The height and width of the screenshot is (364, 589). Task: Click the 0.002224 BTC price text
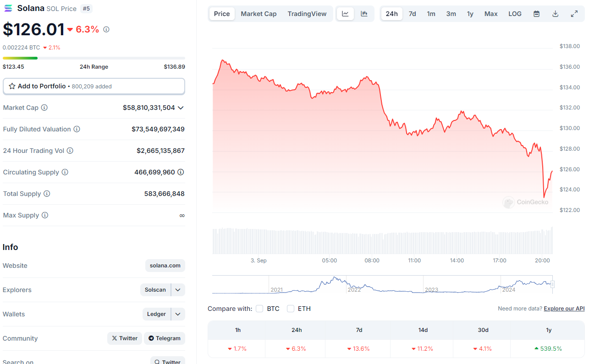click(21, 48)
